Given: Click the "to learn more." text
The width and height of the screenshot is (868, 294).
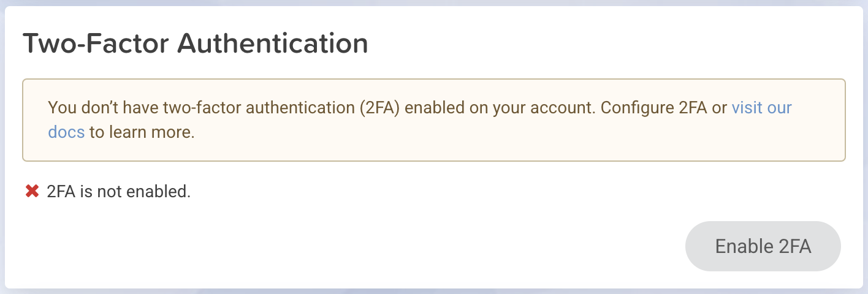Looking at the screenshot, I should (x=142, y=132).
